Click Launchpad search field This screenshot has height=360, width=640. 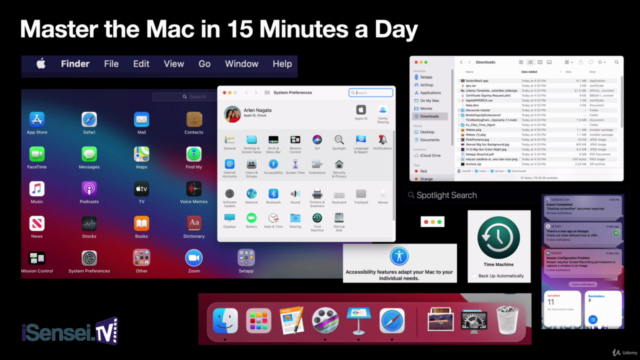coord(184,97)
